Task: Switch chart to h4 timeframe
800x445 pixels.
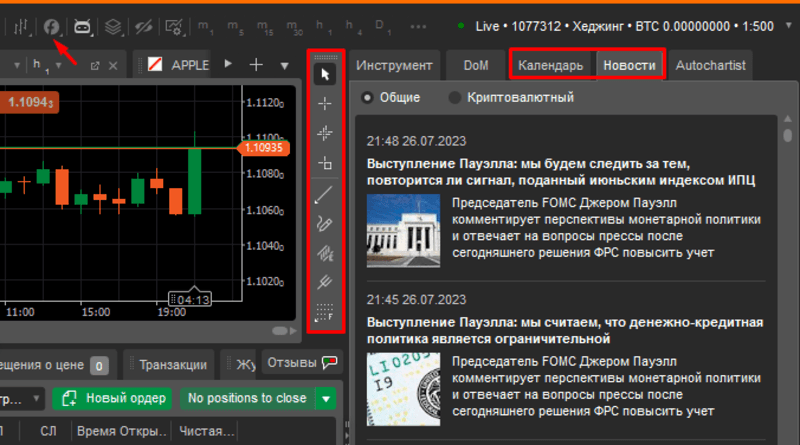Action: [353, 27]
